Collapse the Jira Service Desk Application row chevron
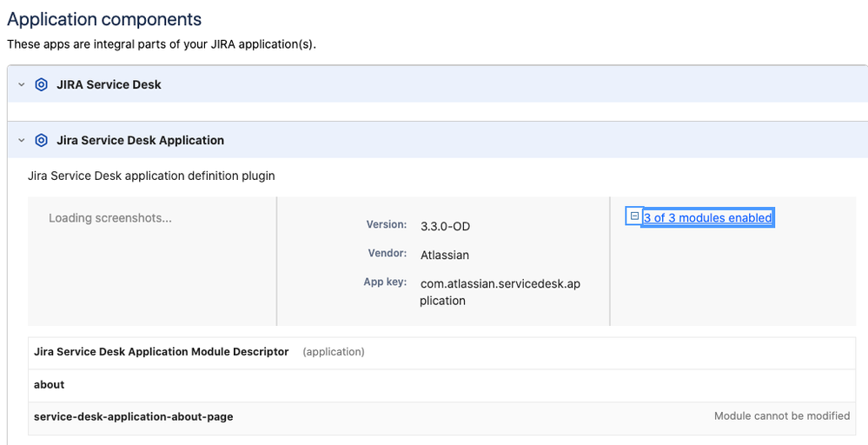The image size is (868, 445). click(22, 141)
